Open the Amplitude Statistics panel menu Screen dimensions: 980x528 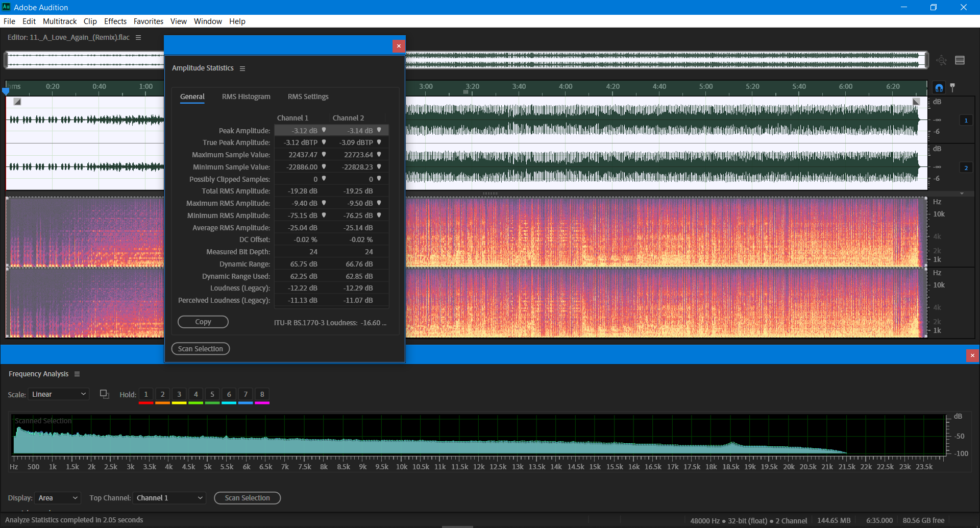point(242,68)
